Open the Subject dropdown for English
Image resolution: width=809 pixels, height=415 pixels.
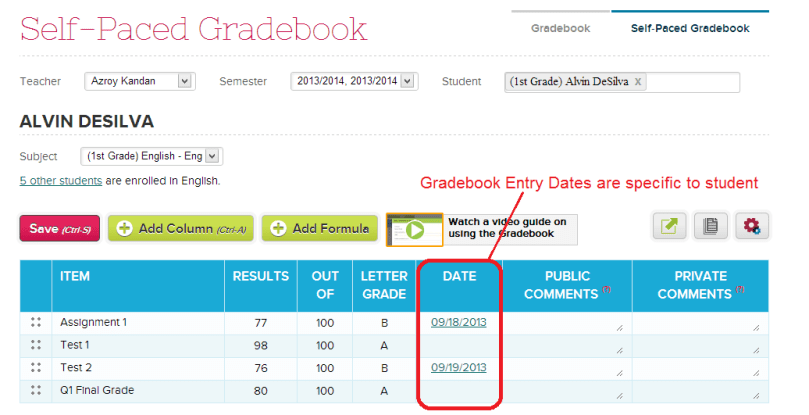152,156
